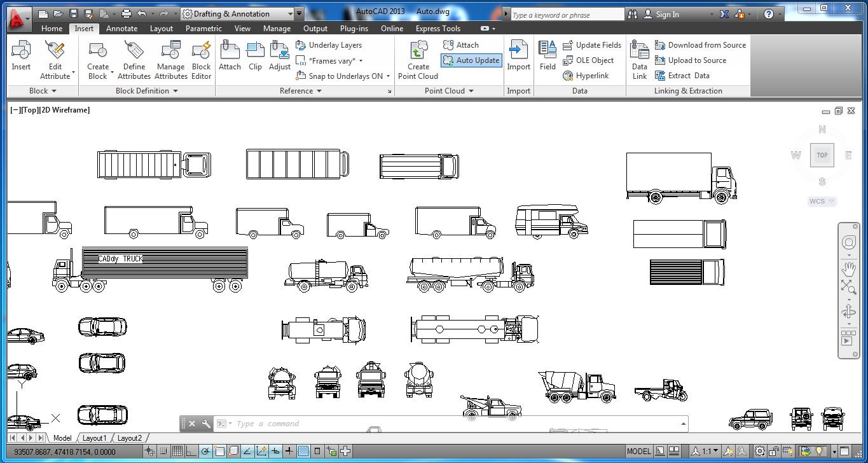The image size is (868, 463).
Task: Click the Undo arrow icon
Action: tap(141, 14)
